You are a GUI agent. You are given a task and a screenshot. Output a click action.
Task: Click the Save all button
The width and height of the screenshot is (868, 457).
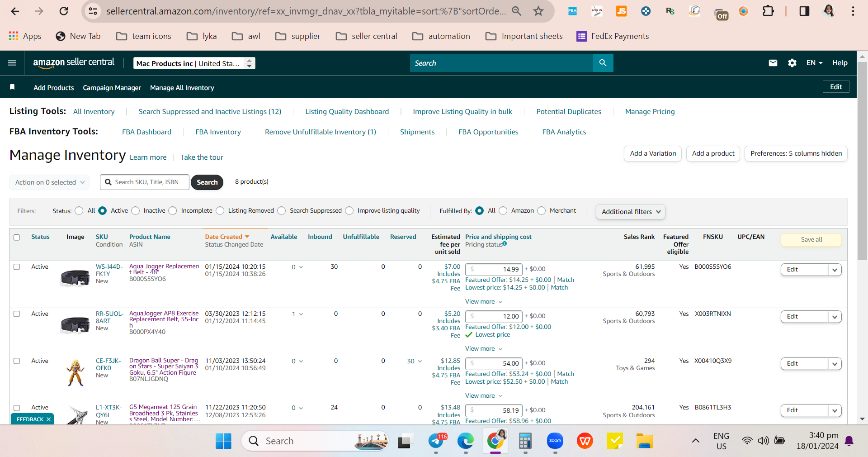pyautogui.click(x=811, y=240)
